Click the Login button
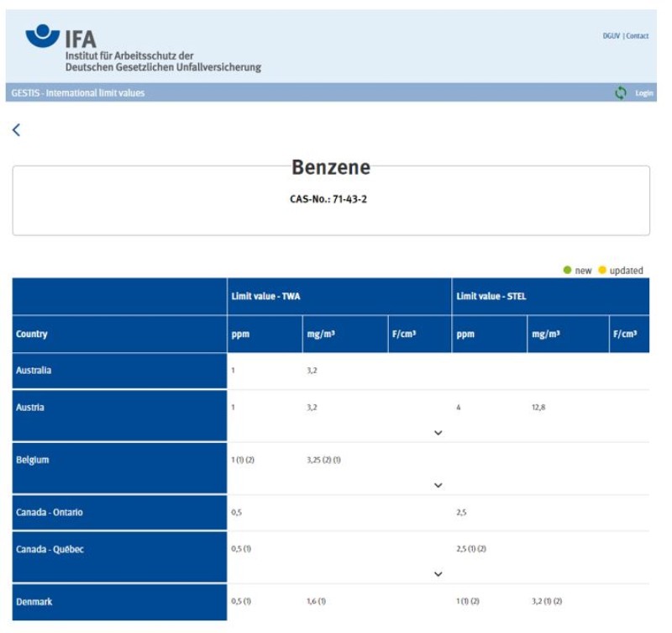This screenshot has height=633, width=672. pos(644,93)
